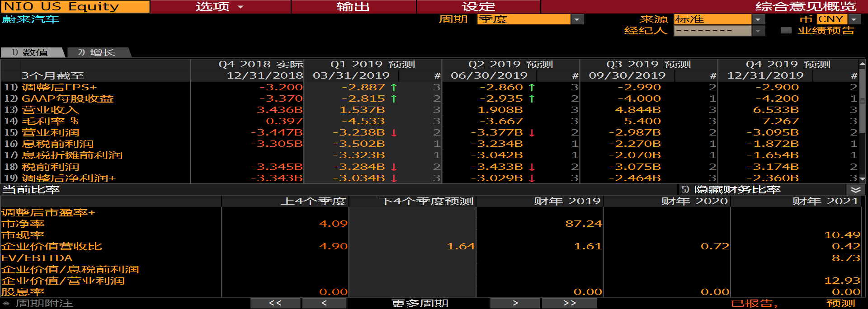Toggle the 业绩预告 checkbox
This screenshot has height=309, width=868.
pos(786,31)
